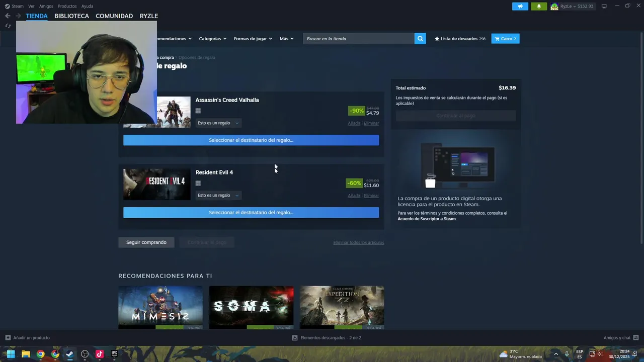Expand the Formas de jugar dropdown

point(253,39)
